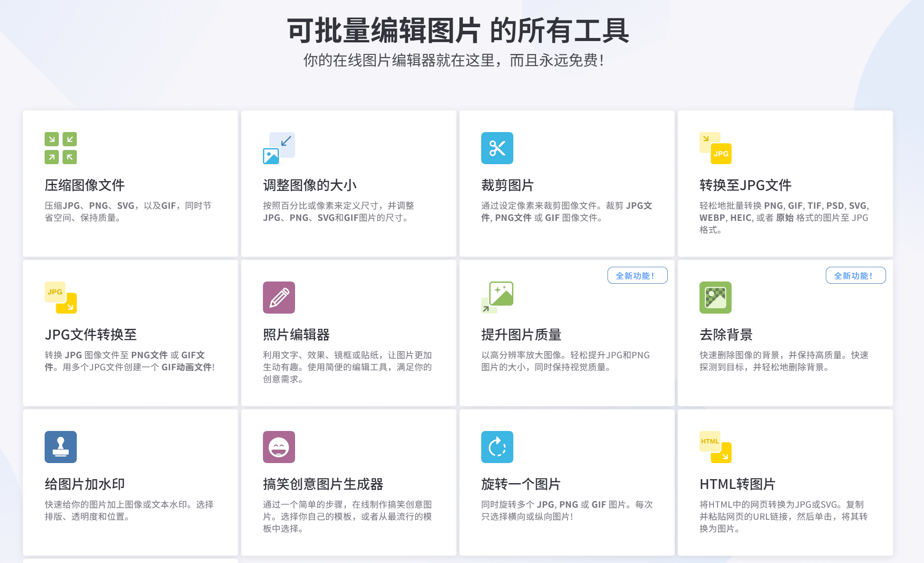Click the upscale image quality icon
The image size is (924, 563).
coord(497,298)
